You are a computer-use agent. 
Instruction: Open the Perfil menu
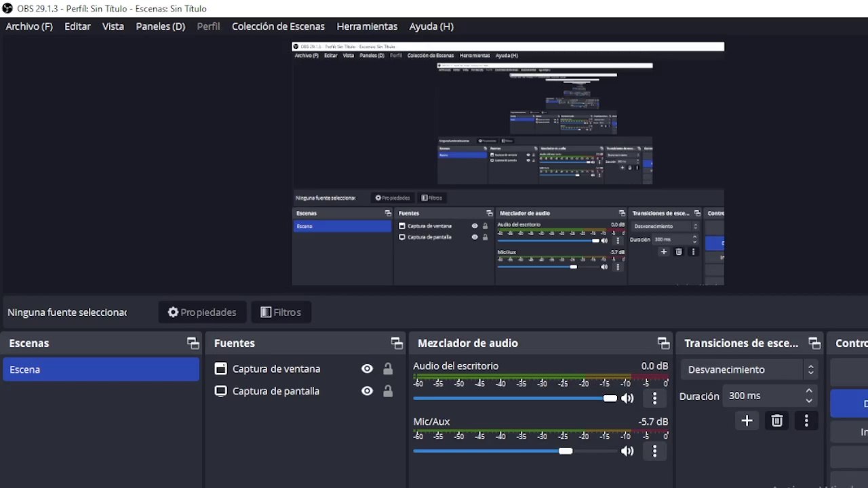pyautogui.click(x=208, y=26)
